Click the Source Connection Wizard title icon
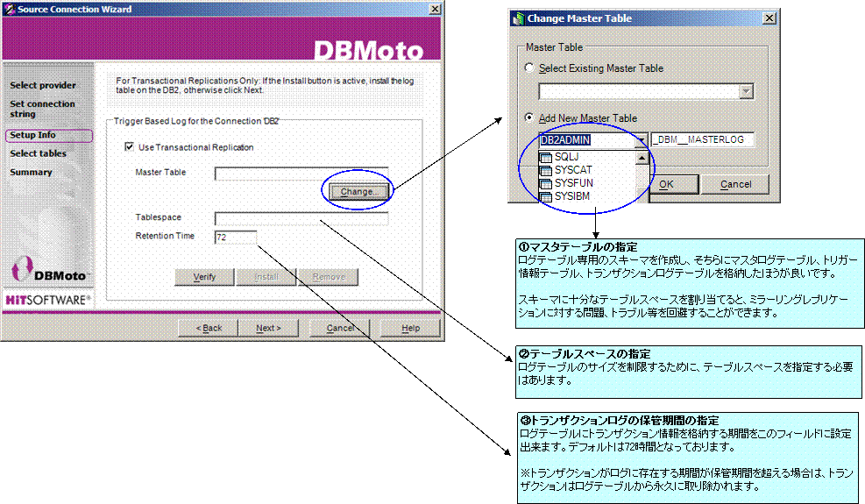This screenshot has height=504, width=865. [x=10, y=9]
